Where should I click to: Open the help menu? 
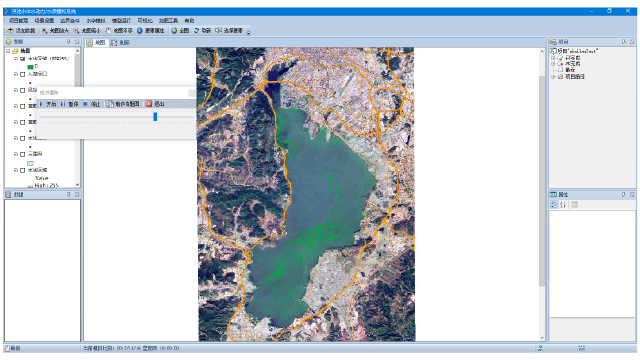point(189,20)
